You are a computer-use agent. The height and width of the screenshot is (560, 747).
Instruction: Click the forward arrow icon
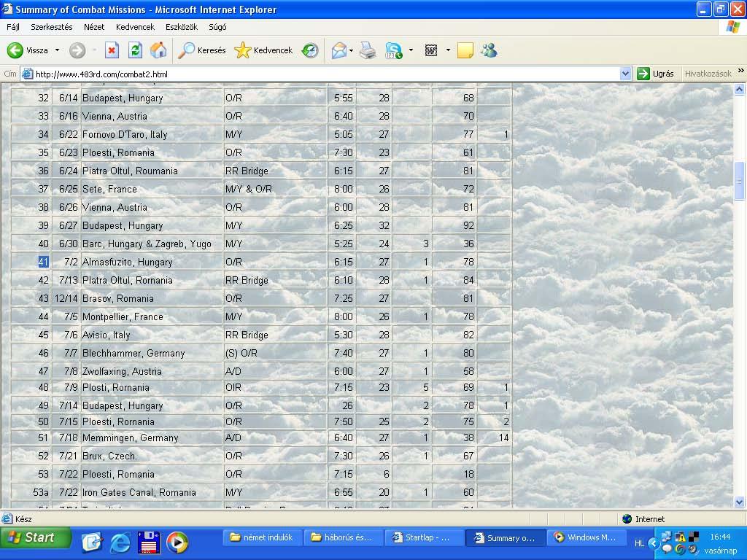[x=77, y=50]
